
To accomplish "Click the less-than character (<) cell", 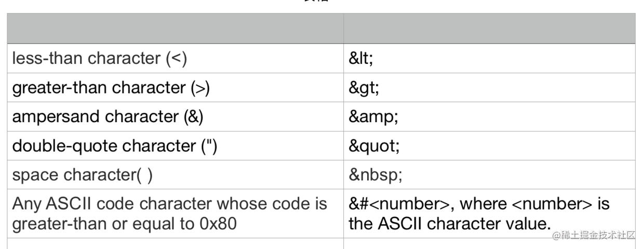I will (x=175, y=58).
